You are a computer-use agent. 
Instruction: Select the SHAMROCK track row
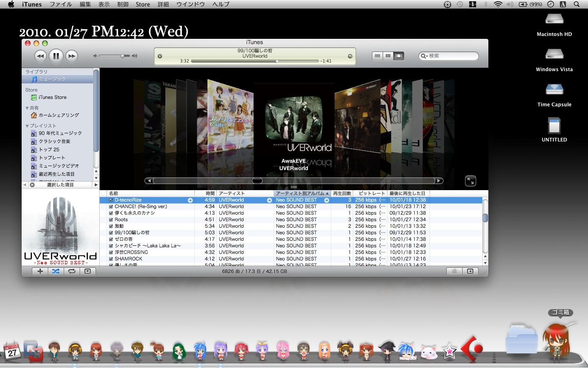(291, 259)
